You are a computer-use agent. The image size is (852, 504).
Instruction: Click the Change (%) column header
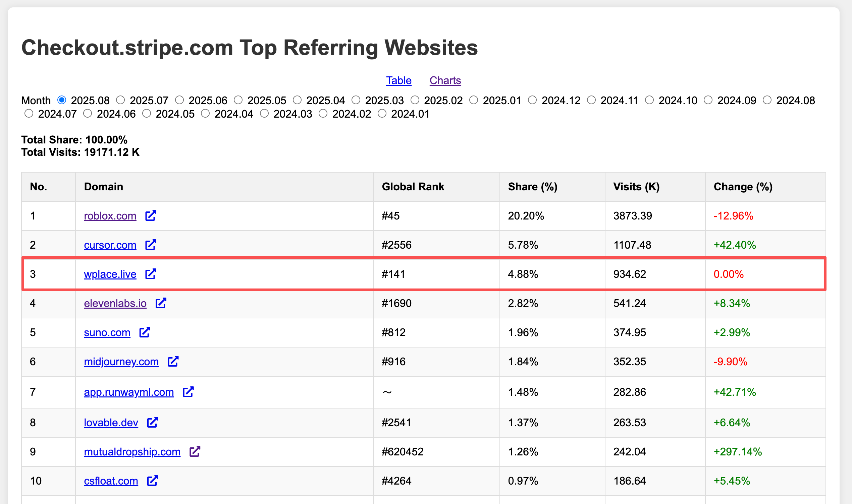click(743, 187)
